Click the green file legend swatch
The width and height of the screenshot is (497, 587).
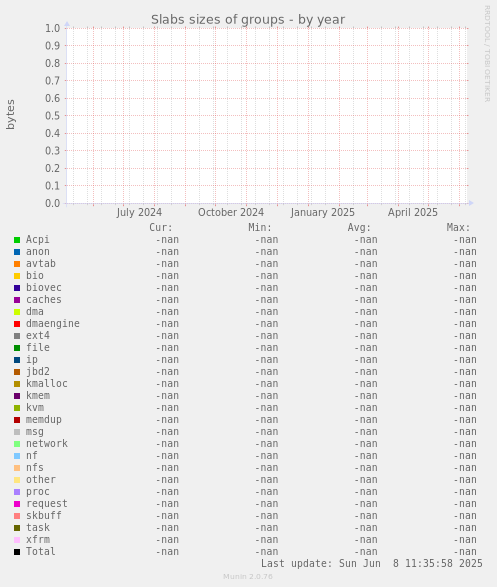click(x=17, y=348)
